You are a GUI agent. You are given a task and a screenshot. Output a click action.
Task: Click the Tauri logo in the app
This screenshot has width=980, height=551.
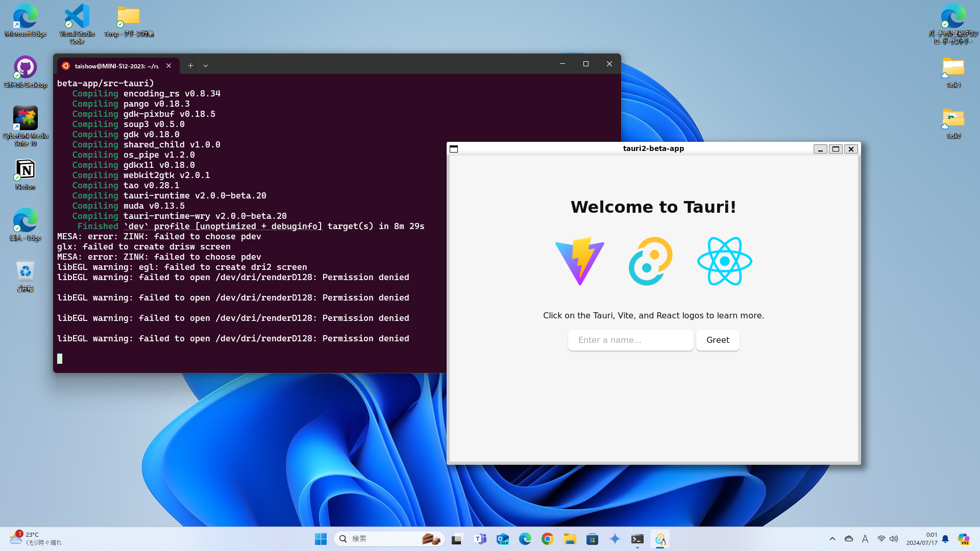[651, 261]
